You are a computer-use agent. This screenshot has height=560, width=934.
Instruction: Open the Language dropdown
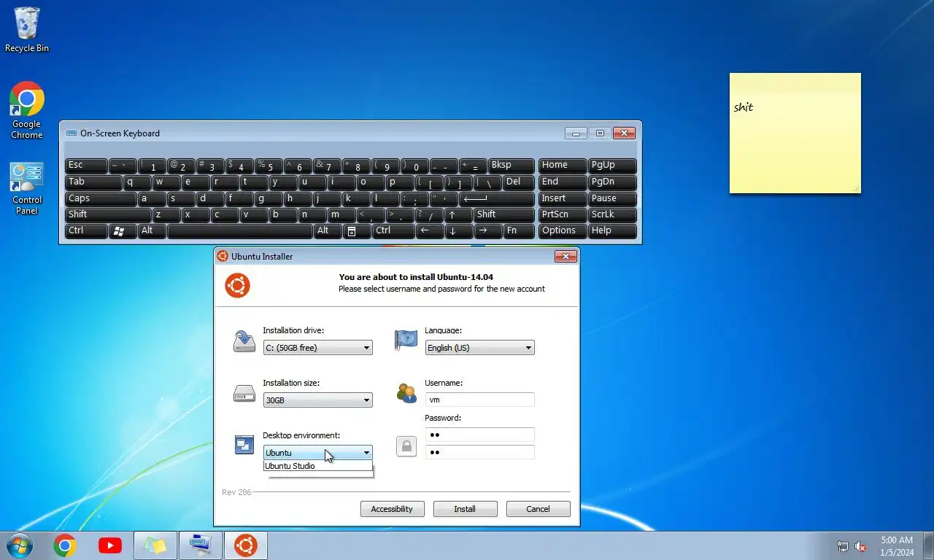coord(479,348)
